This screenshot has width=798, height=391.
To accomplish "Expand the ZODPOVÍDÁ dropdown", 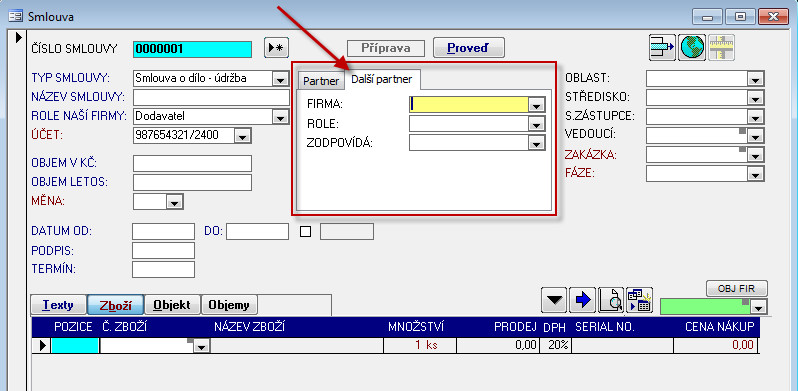I will [x=536, y=143].
